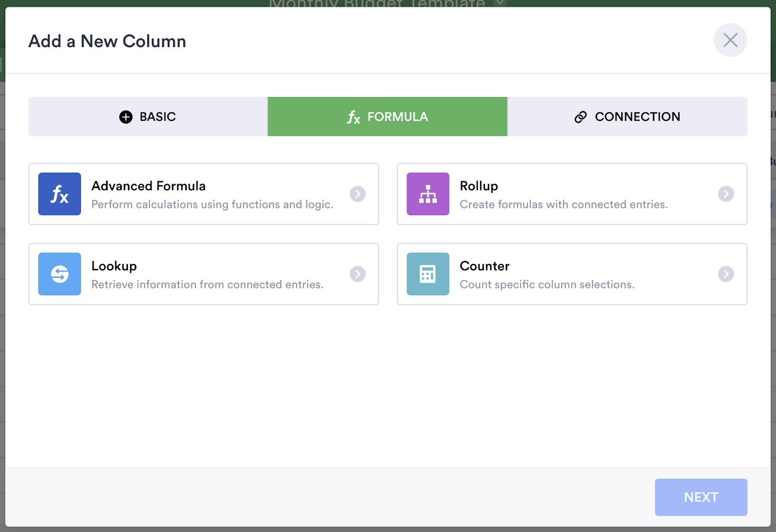
Task: Switch to the BASIC tab
Action: click(x=148, y=117)
